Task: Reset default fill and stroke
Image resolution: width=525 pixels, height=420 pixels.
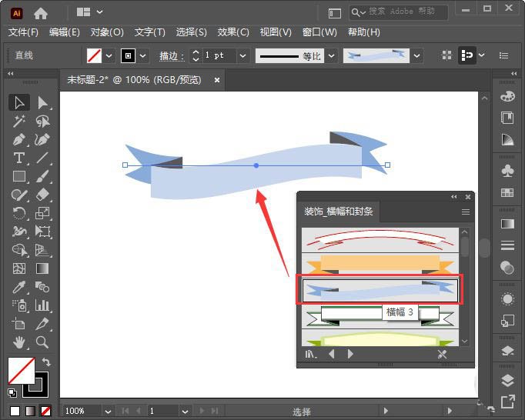Action: pyautogui.click(x=12, y=392)
